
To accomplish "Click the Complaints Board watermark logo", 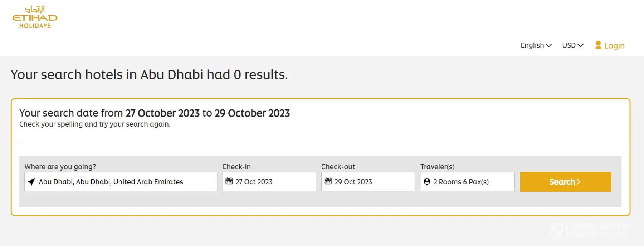I will click(589, 231).
